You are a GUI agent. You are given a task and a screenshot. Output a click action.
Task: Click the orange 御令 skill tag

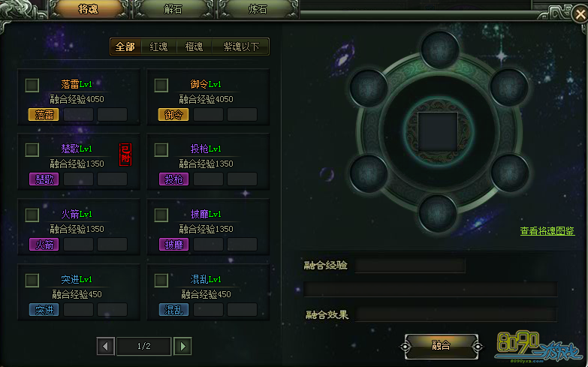173,115
